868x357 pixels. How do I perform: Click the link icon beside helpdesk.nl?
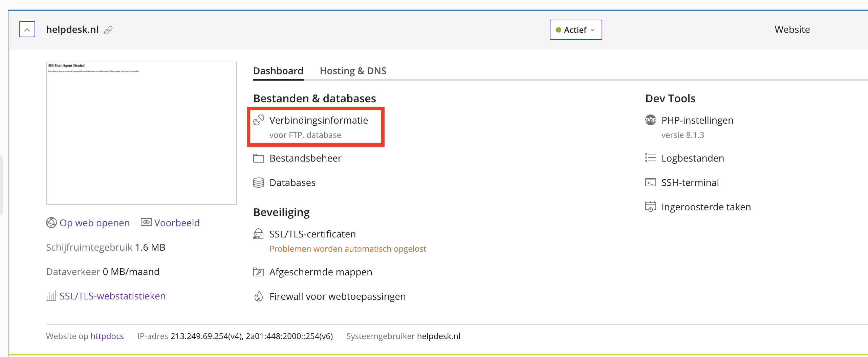108,30
